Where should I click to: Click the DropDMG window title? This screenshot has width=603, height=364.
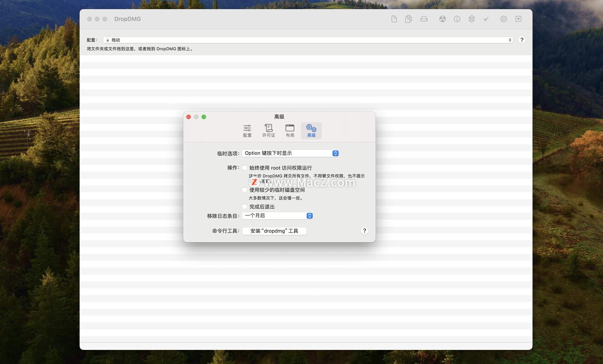click(x=128, y=19)
